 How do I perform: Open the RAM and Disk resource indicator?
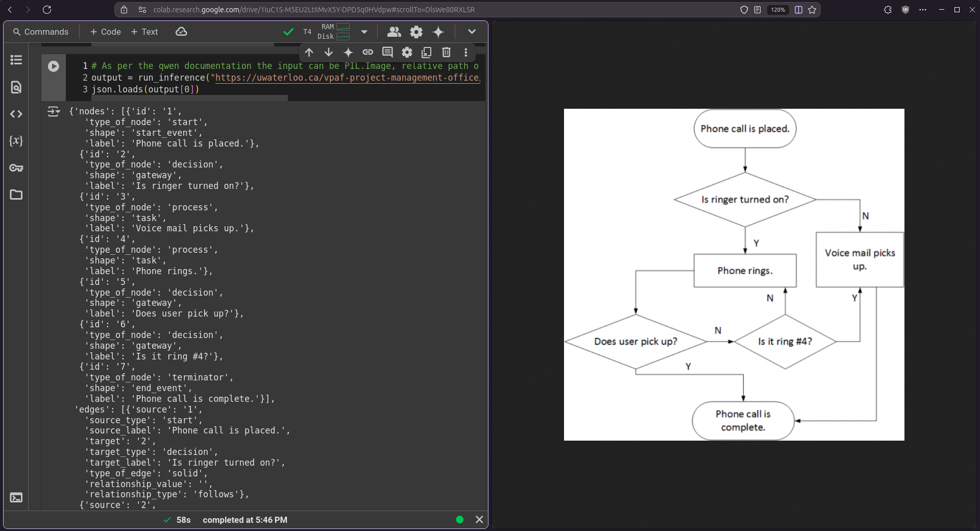click(x=334, y=32)
